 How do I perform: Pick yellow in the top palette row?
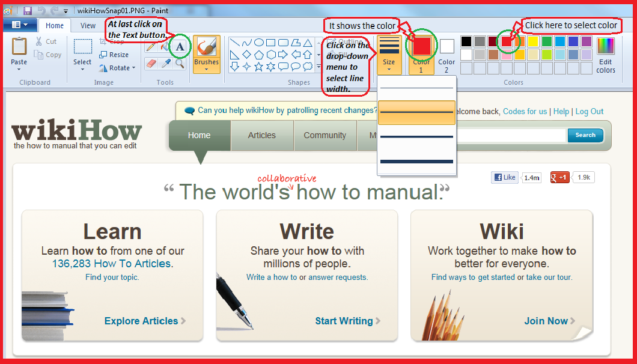(533, 41)
